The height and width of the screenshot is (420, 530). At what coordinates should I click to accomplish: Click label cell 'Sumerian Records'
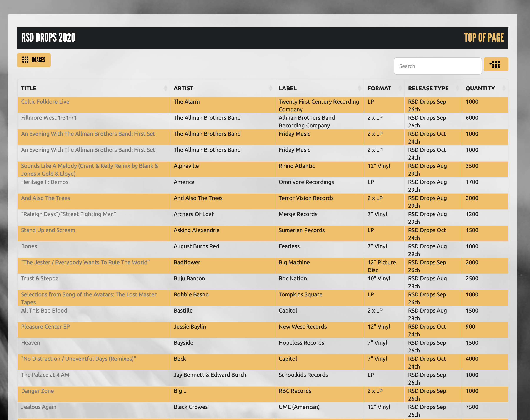(x=301, y=230)
